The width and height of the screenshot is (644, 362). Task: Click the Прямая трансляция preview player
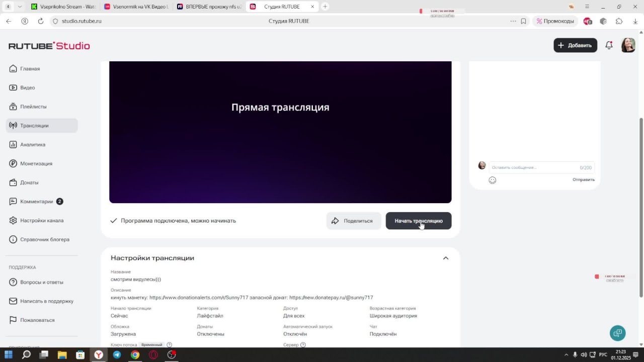(280, 132)
